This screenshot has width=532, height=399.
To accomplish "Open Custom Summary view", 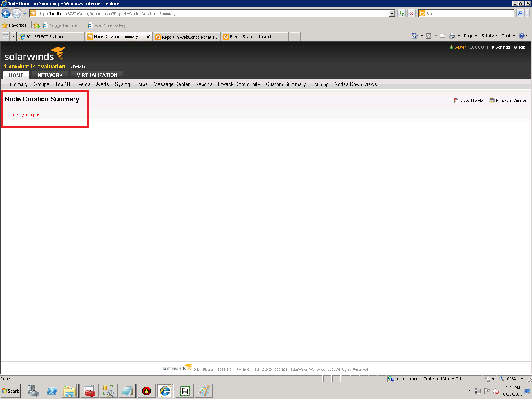I will tap(286, 84).
